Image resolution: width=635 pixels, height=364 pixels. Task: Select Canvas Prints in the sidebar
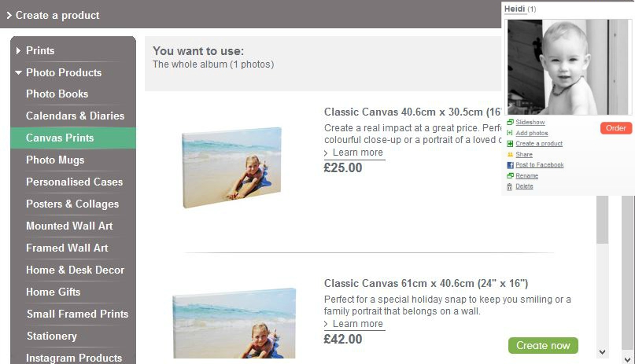pos(60,138)
